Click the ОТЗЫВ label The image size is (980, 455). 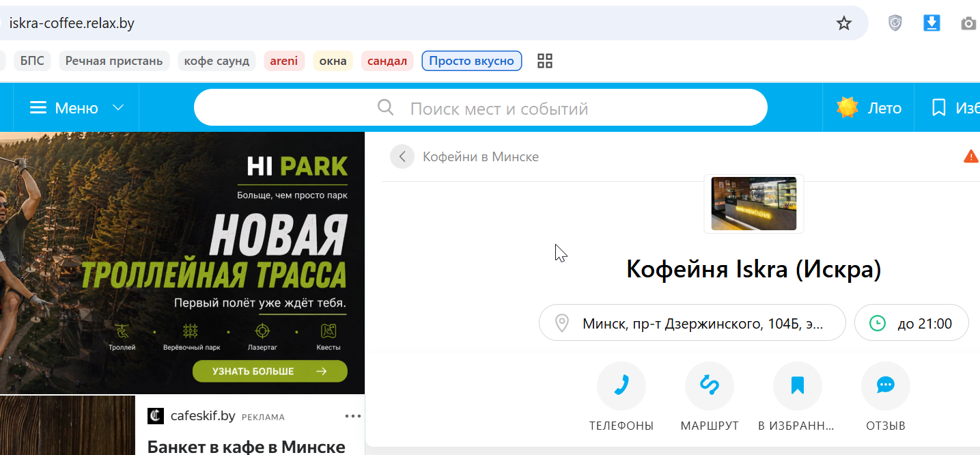point(886,426)
